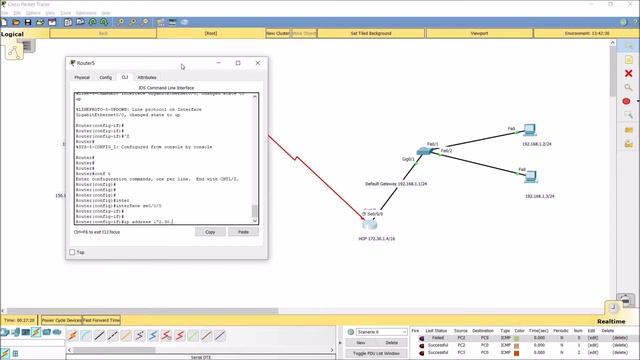
Task: Open the Attributes tab in the Router5 window
Action: [x=147, y=77]
